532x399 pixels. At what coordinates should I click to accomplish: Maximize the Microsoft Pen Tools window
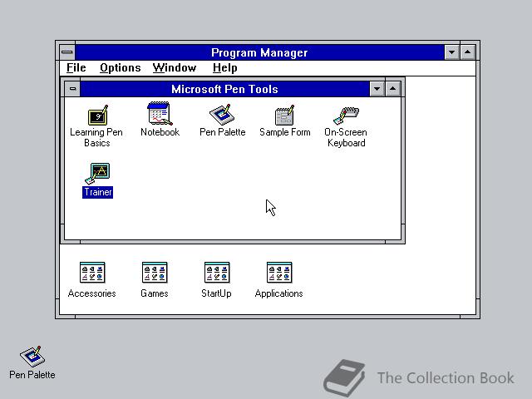point(392,89)
